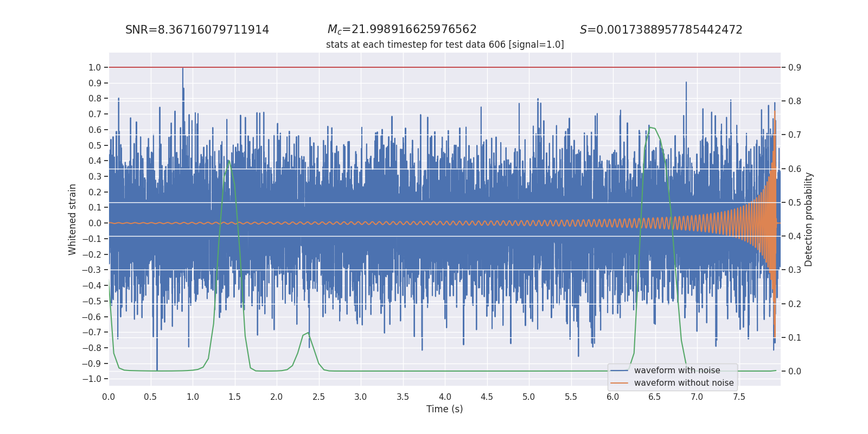Click Detection probability tick label 0.0

pyautogui.click(x=795, y=371)
